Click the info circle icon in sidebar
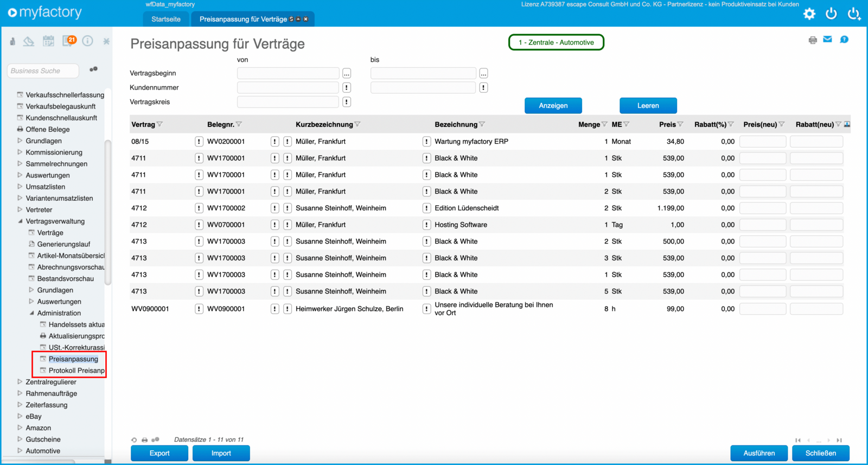 point(87,41)
